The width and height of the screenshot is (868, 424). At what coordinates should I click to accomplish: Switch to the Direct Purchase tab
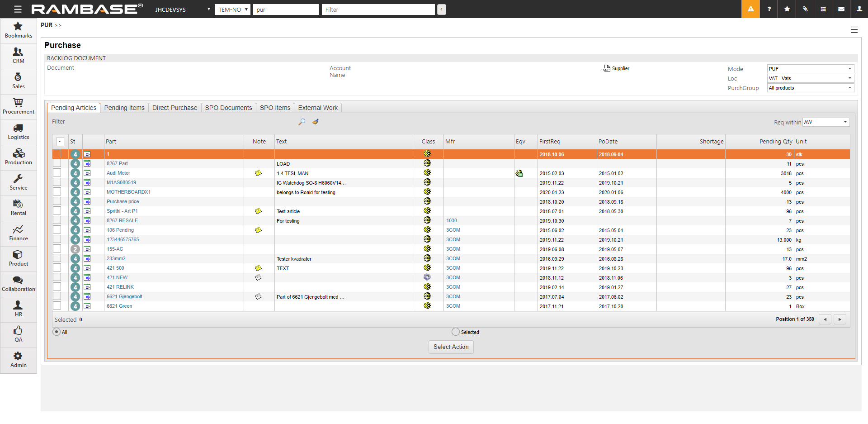click(x=175, y=108)
